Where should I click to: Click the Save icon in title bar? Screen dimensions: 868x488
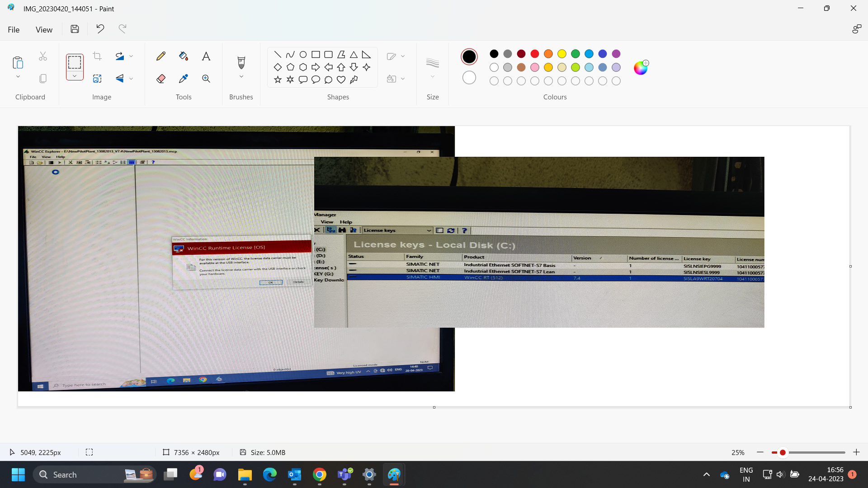click(x=75, y=29)
